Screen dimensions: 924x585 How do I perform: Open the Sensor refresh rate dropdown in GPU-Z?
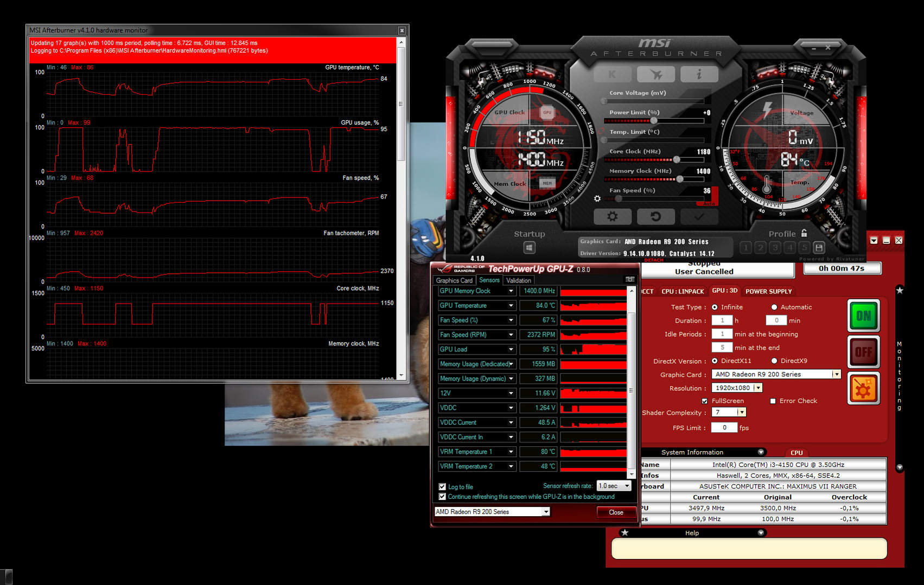[614, 486]
